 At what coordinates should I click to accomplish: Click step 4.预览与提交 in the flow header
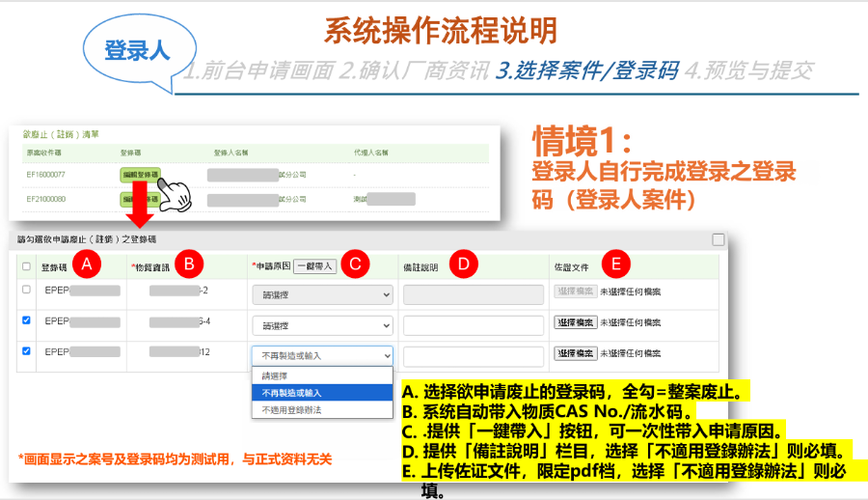click(x=749, y=70)
